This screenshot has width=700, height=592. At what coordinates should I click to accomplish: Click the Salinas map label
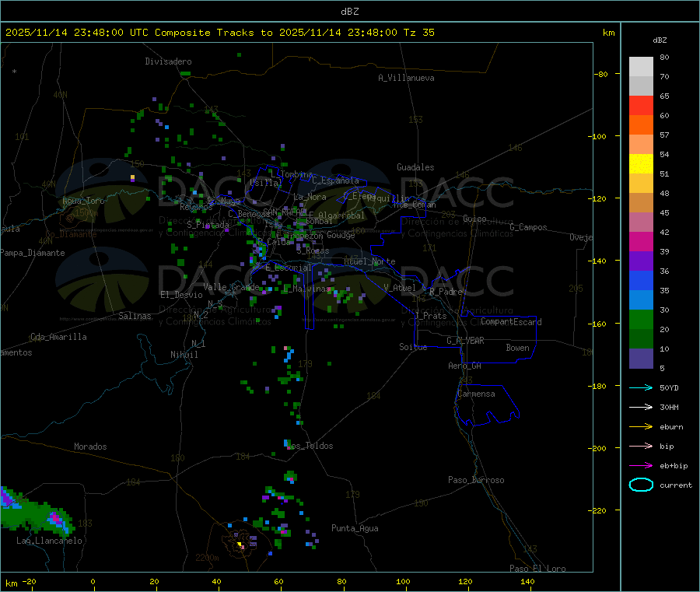pyautogui.click(x=135, y=316)
